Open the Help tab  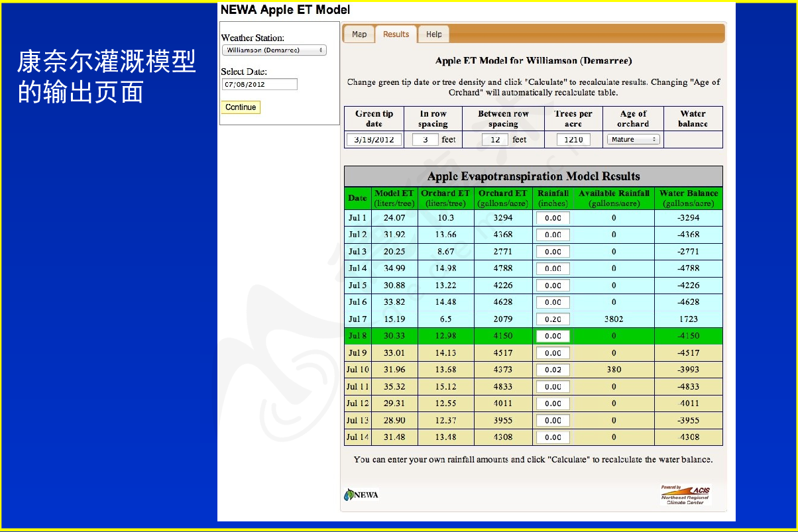(x=434, y=34)
